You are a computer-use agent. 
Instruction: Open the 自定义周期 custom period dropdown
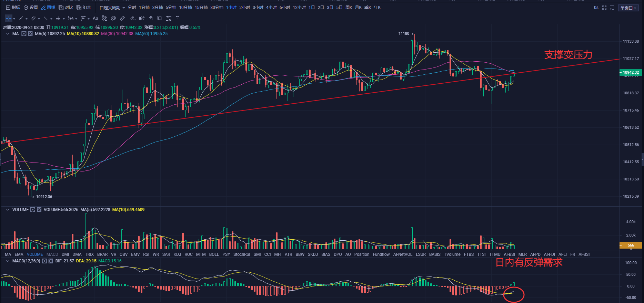tap(112, 8)
